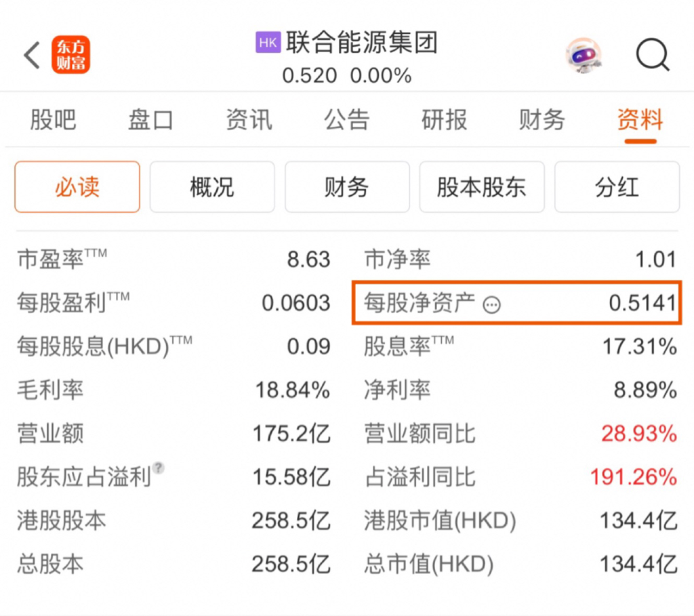Open the robot assistant avatar
This screenshot has width=694, height=616.
pos(584,56)
